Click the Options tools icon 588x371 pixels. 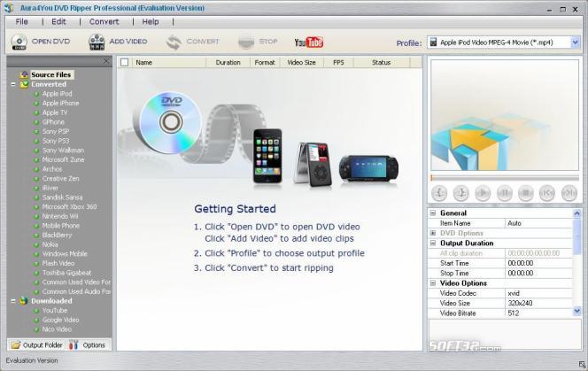tap(73, 344)
